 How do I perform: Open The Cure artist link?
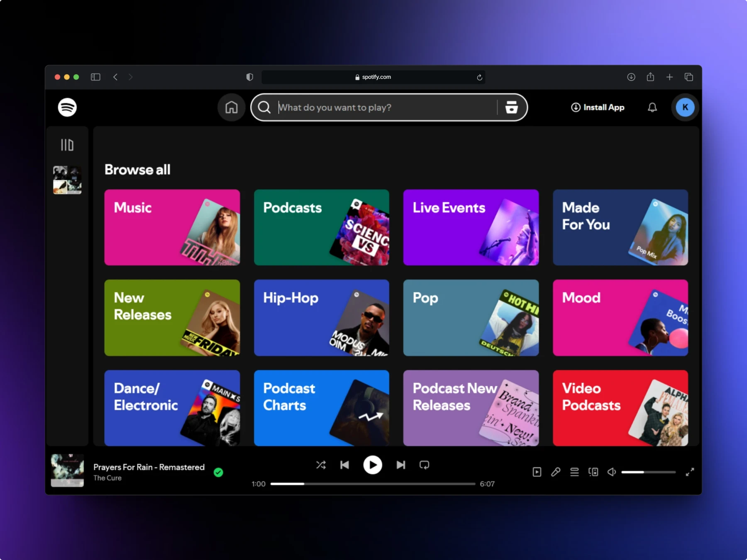coord(107,478)
